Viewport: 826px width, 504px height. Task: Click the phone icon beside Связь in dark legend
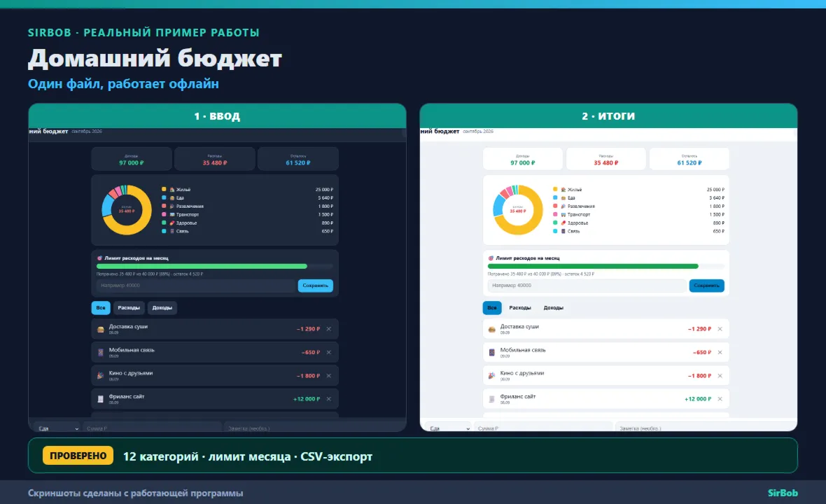(x=171, y=231)
